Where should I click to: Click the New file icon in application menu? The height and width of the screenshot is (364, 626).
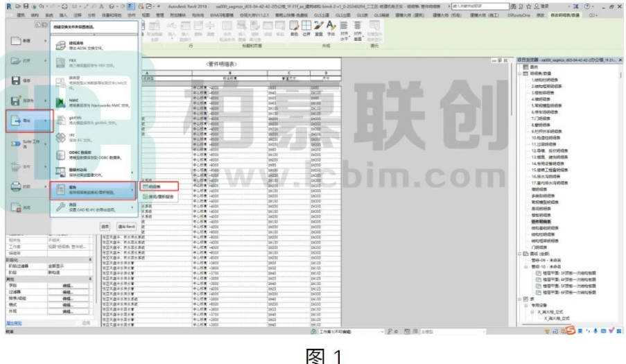[x=15, y=41]
